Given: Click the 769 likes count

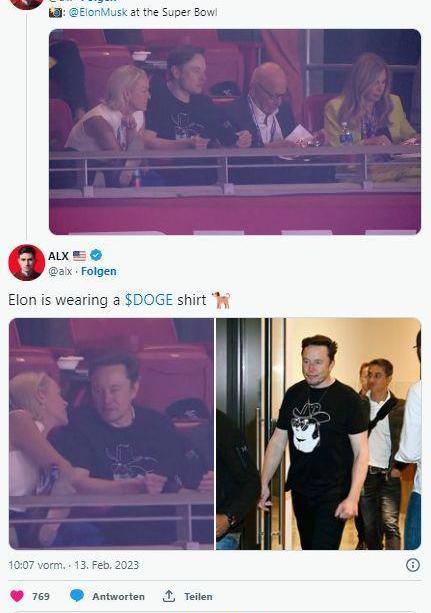Looking at the screenshot, I should click(x=41, y=597).
